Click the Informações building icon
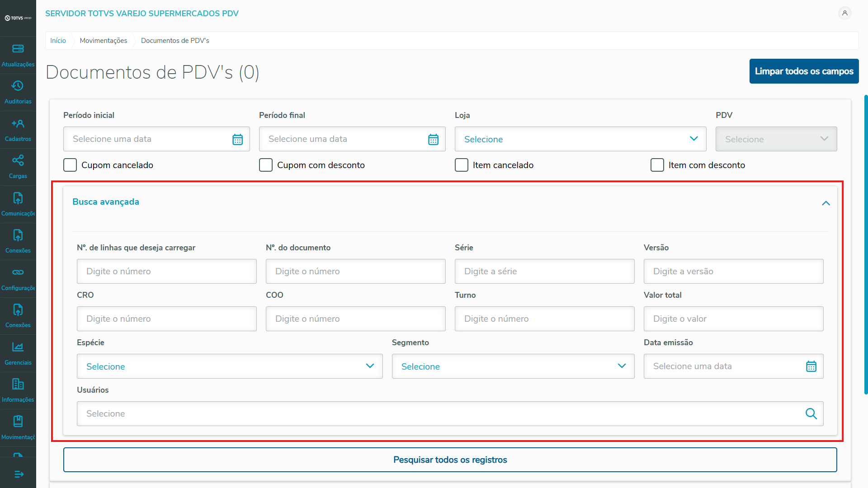This screenshot has width=868, height=488. pos(18,384)
